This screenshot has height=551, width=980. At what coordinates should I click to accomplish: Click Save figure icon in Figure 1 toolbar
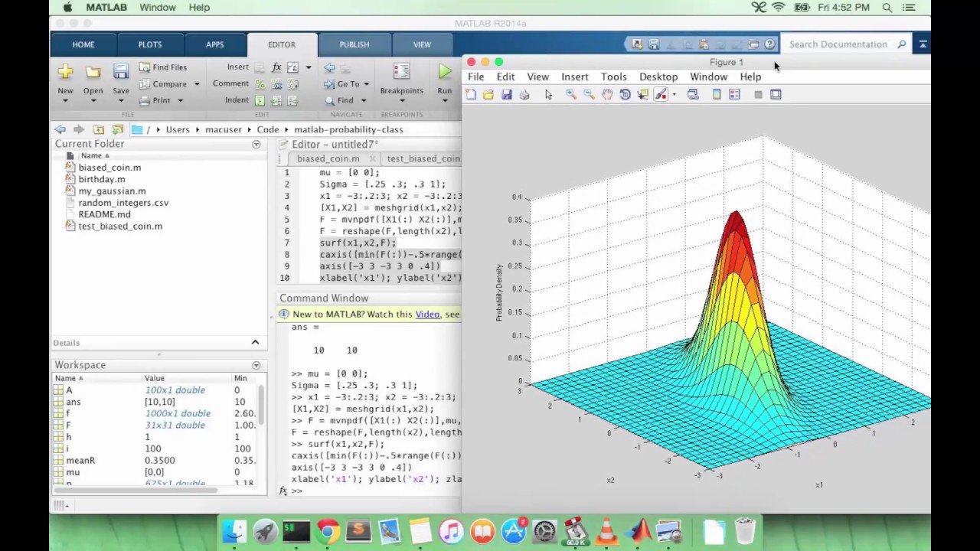pos(506,94)
